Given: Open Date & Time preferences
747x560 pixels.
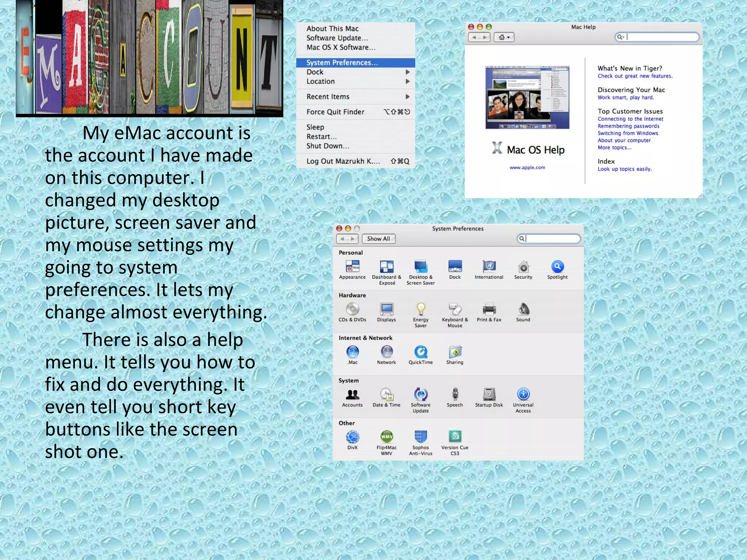Looking at the screenshot, I should click(x=386, y=398).
